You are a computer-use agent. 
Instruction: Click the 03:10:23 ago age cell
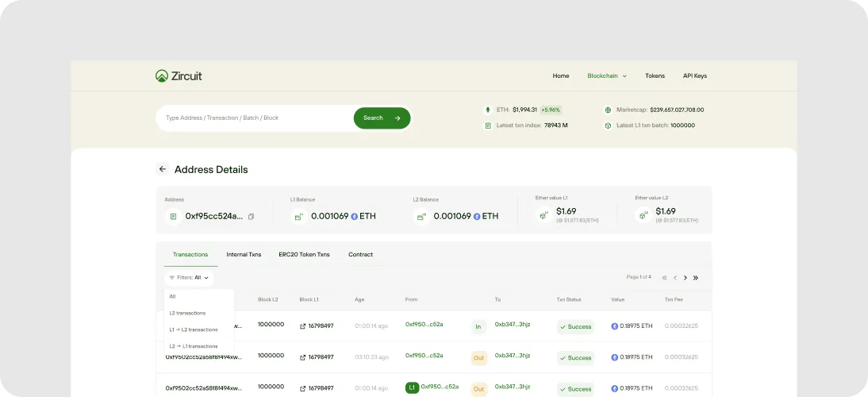[x=371, y=357]
